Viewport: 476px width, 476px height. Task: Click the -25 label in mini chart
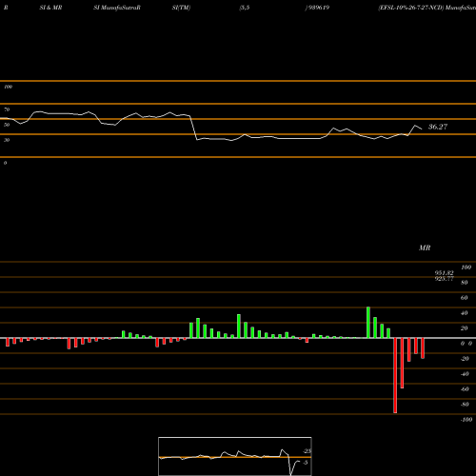[x=307, y=451]
